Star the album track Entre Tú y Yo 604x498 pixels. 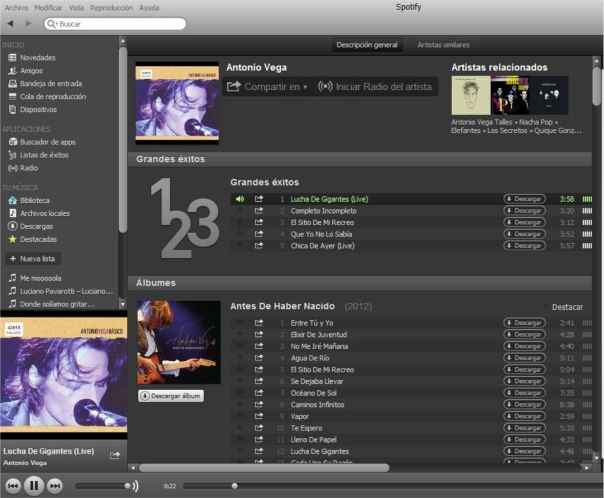coord(240,323)
